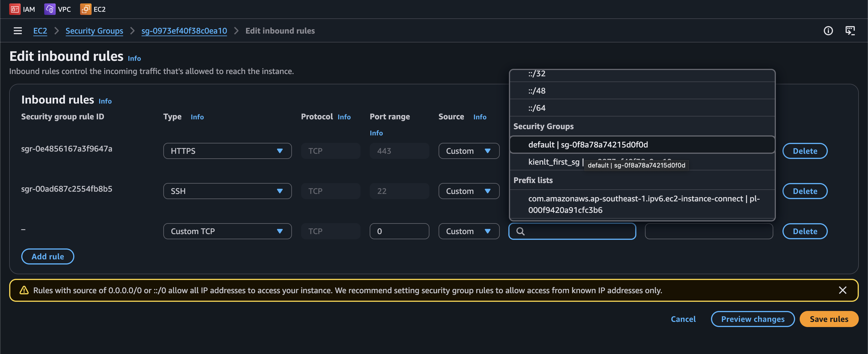Open the VPC service shortcut icon
The image size is (868, 354).
point(50,9)
